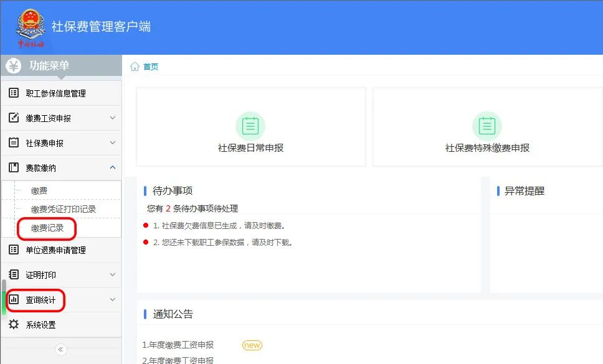This screenshot has height=364, width=603.
Task: Open the 年度缴费工资申报 notice marked new
Action: (x=178, y=345)
